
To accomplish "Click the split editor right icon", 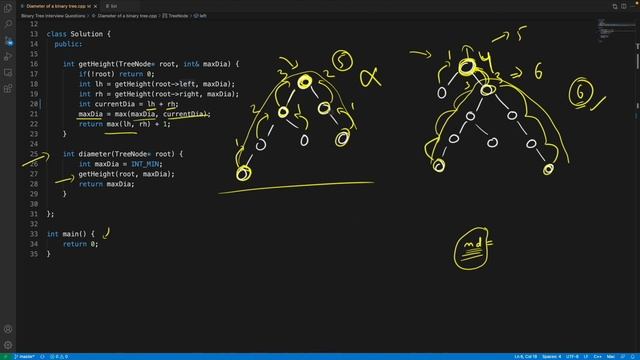I will click(x=624, y=6).
